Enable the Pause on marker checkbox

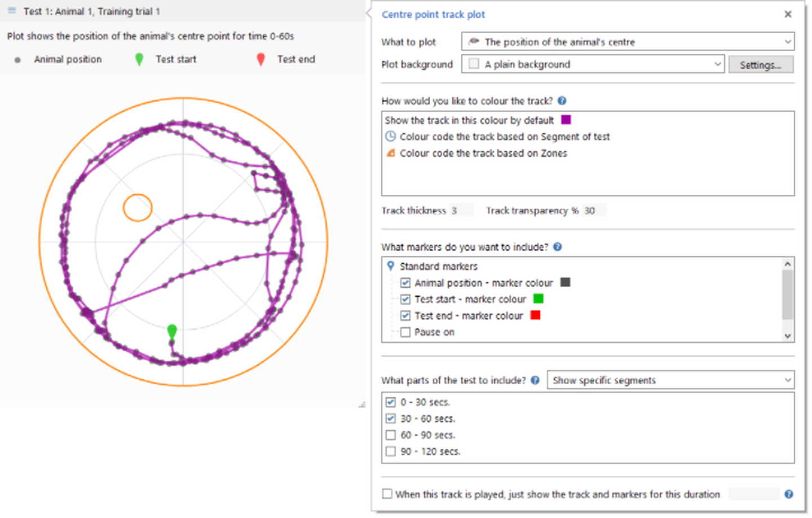[x=405, y=332]
